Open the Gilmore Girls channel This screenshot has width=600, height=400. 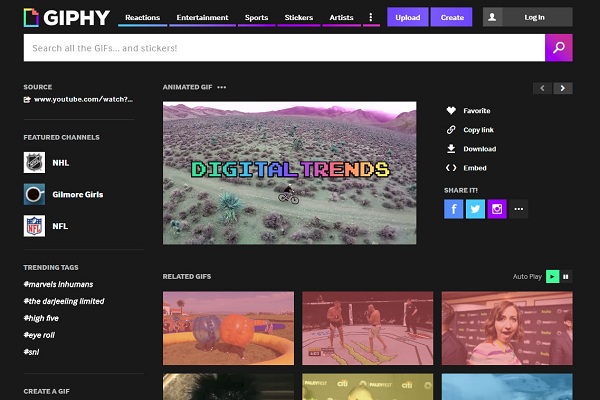(78, 194)
